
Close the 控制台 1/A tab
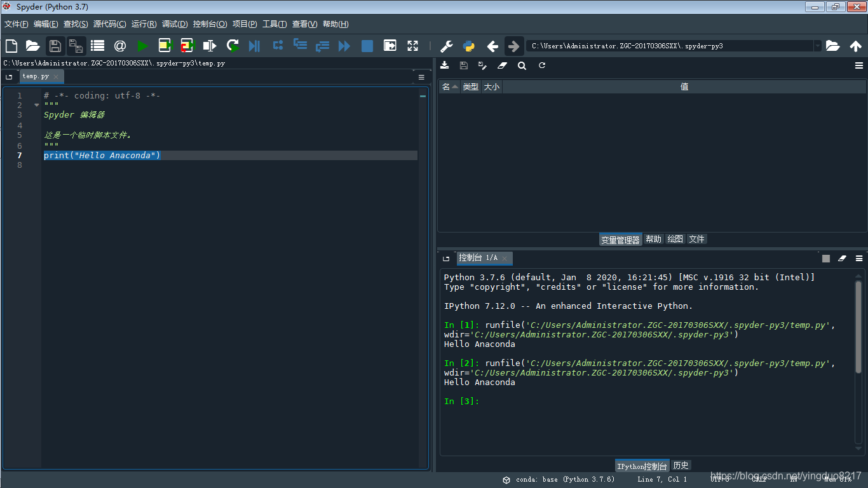[505, 259]
